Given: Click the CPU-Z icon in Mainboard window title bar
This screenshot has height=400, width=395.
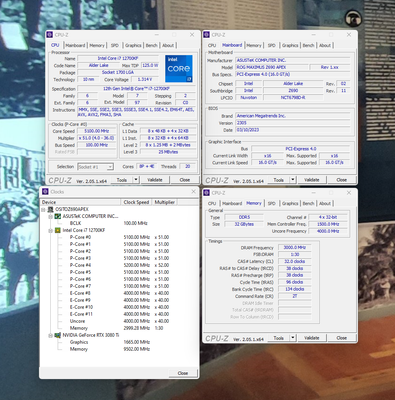Looking at the screenshot, I should pos(207,35).
